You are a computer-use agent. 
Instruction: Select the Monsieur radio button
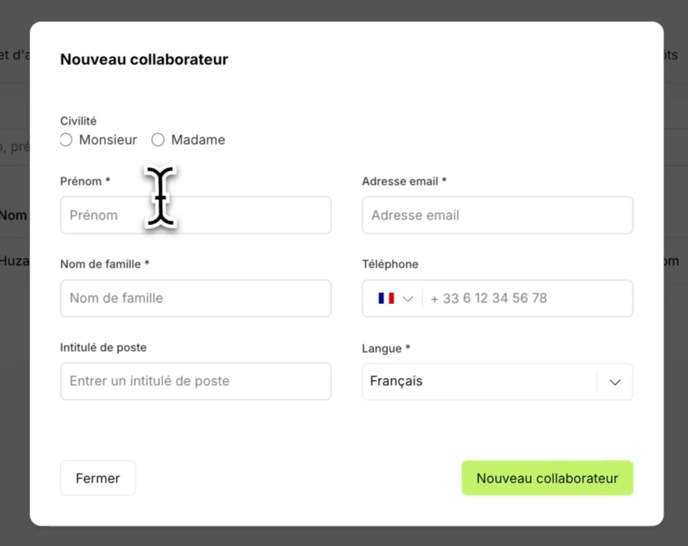tap(66, 140)
